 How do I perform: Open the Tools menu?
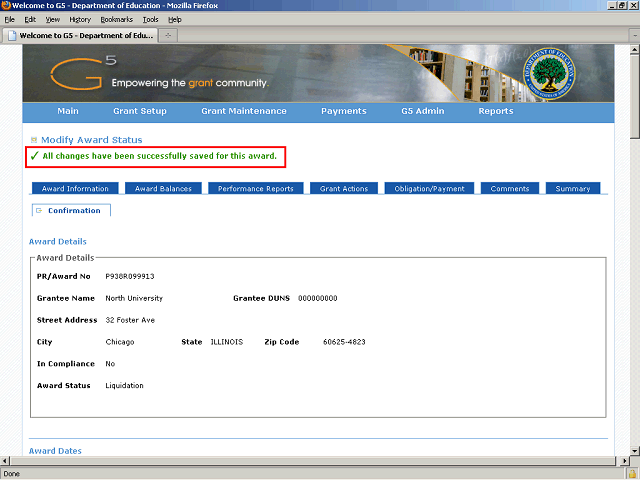(150, 20)
